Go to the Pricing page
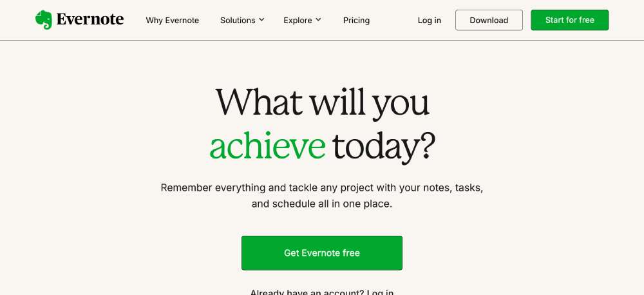The image size is (644, 295). click(356, 20)
